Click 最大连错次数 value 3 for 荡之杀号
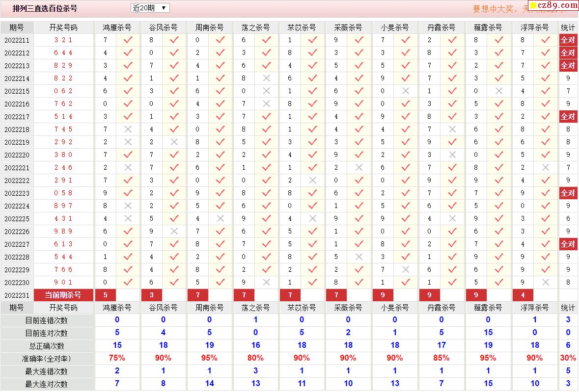Screen dimensions: 579x392 click(x=255, y=370)
